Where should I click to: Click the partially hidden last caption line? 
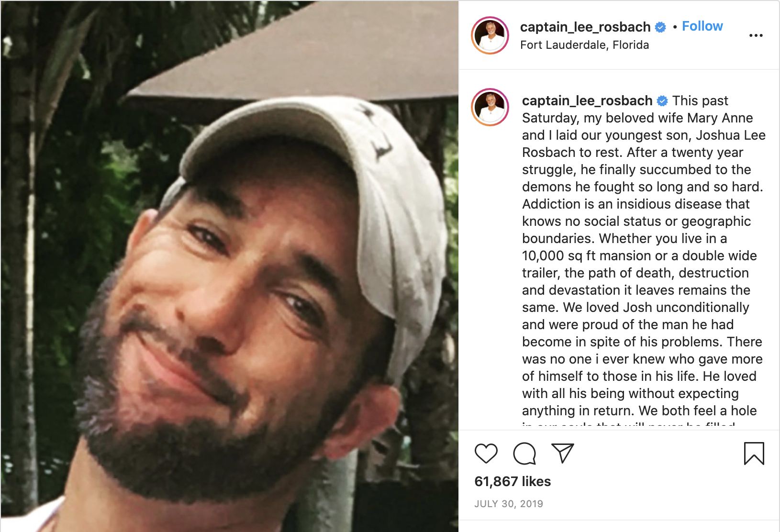628,424
